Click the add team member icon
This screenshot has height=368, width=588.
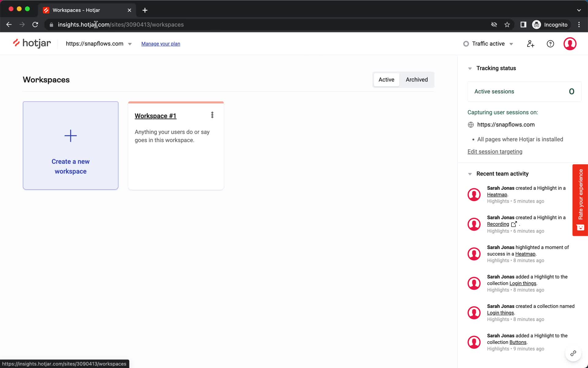tap(530, 44)
